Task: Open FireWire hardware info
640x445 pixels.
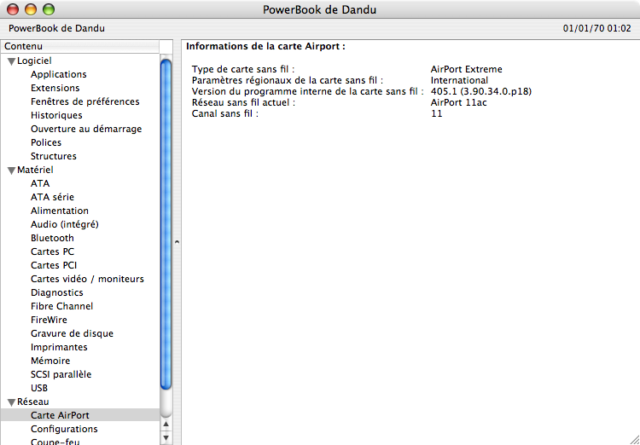Action: pos(49,320)
